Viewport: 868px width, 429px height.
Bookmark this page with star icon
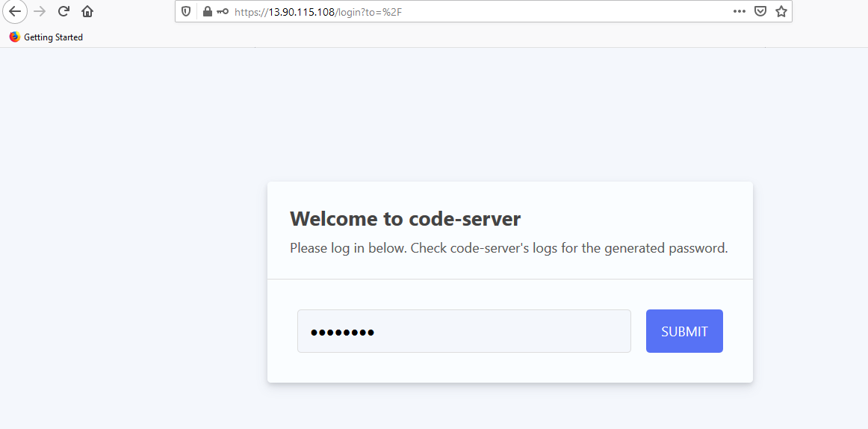[781, 11]
